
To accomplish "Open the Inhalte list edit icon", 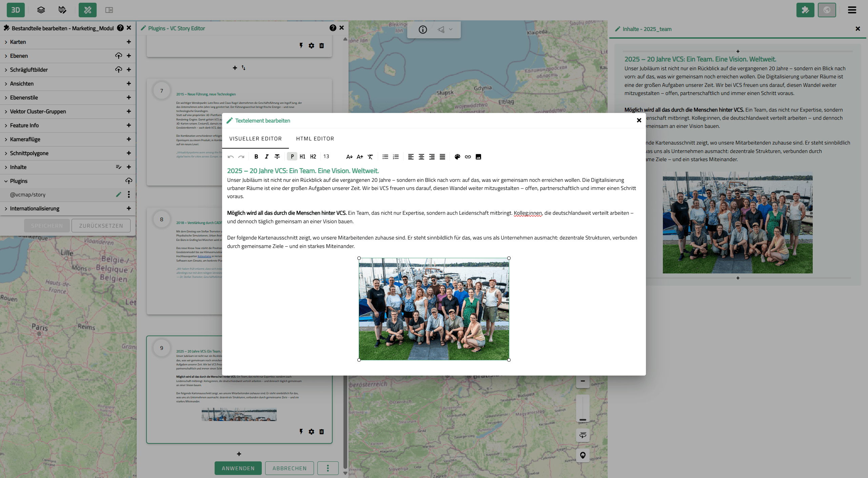I will pyautogui.click(x=119, y=167).
